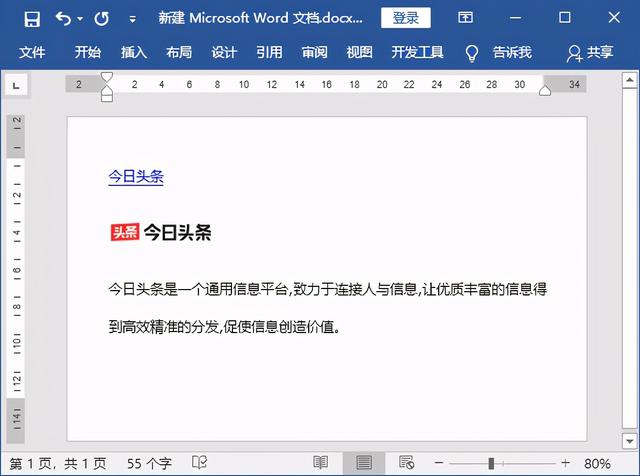Click the zoom slider handle
The width and height of the screenshot is (640, 476).
(x=491, y=463)
